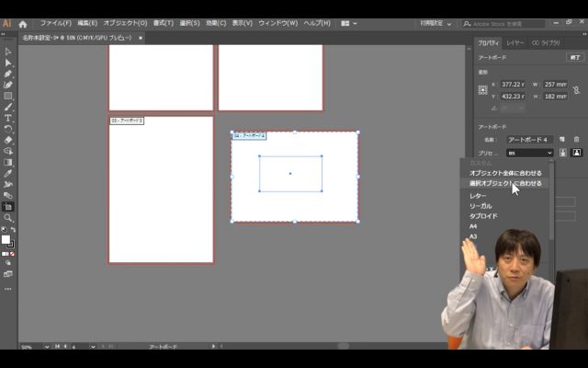Select the Artboard tool
Viewport: 588px width, 368px height.
click(x=8, y=206)
